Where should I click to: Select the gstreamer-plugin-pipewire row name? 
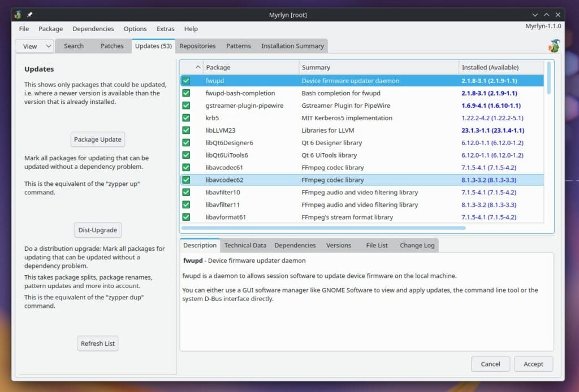click(244, 106)
